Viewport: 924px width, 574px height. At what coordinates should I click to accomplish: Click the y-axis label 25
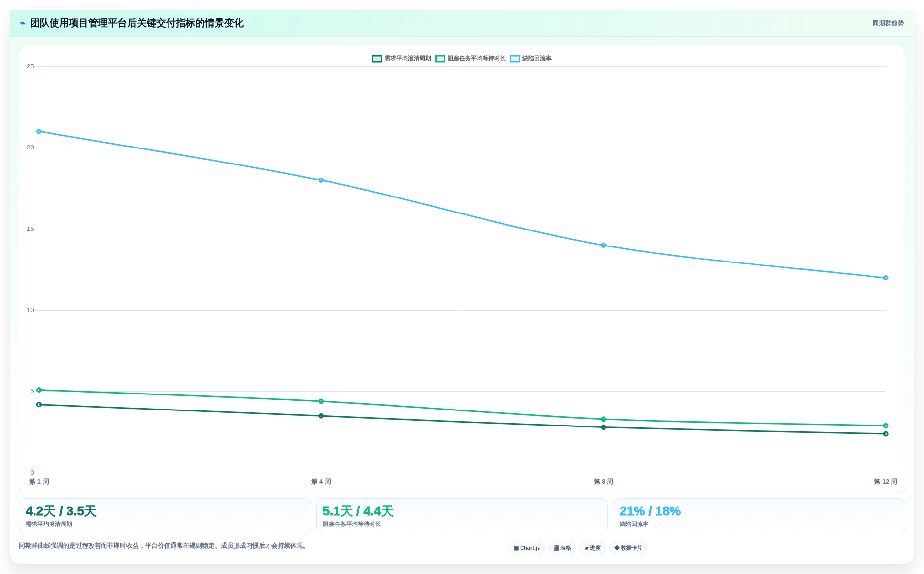[31, 66]
